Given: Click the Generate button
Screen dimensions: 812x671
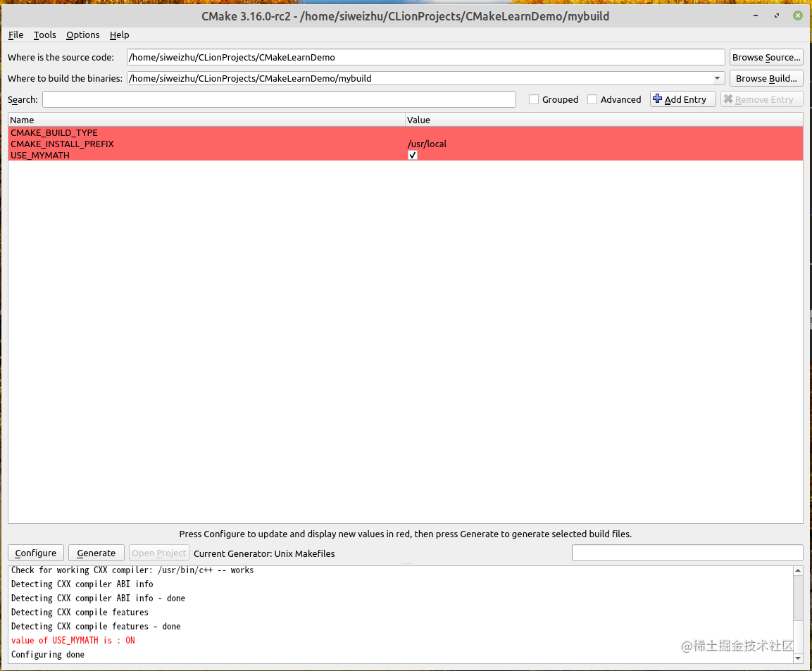Looking at the screenshot, I should tap(96, 553).
